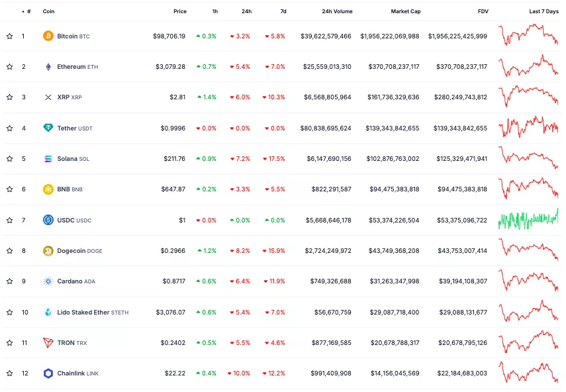Sort the table by 24h Volume
Viewport: 566px width, 392px height.
337,11
